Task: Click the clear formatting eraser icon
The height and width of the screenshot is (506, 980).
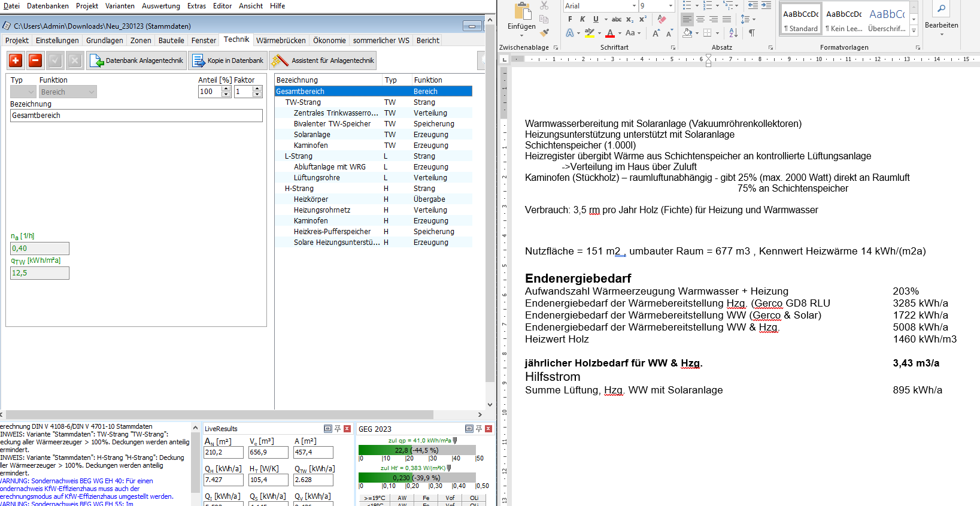Action: (x=662, y=19)
